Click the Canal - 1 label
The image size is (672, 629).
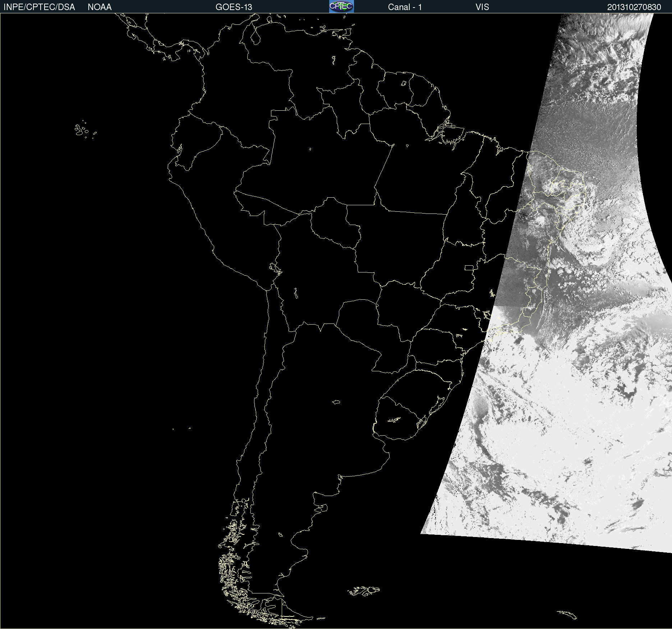click(x=405, y=7)
